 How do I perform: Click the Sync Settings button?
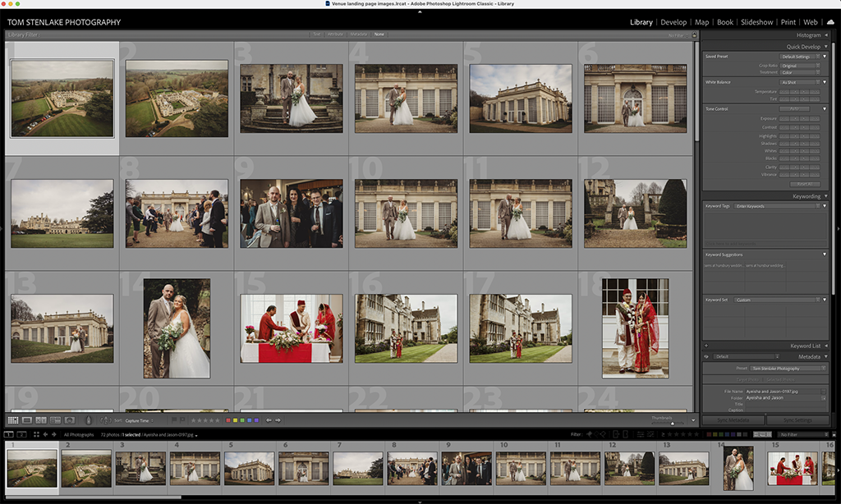[798, 420]
